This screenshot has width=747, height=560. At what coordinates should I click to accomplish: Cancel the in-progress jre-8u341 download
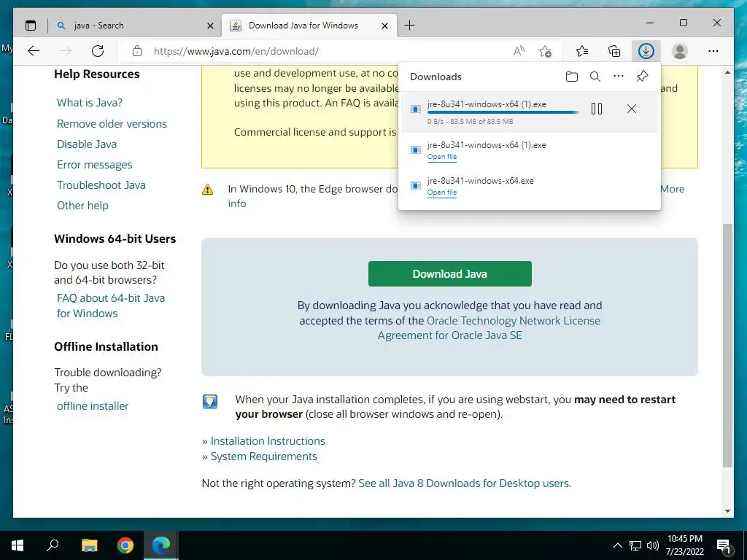[632, 109]
